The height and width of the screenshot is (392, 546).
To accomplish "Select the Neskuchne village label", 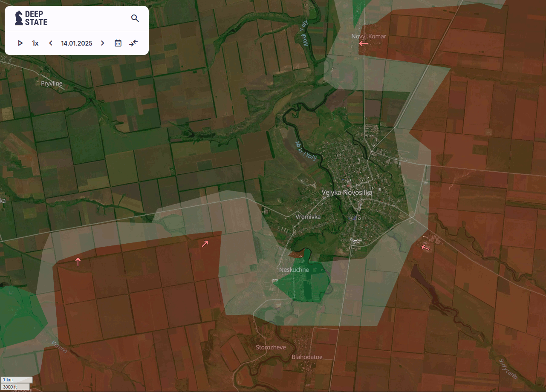I will [294, 270].
